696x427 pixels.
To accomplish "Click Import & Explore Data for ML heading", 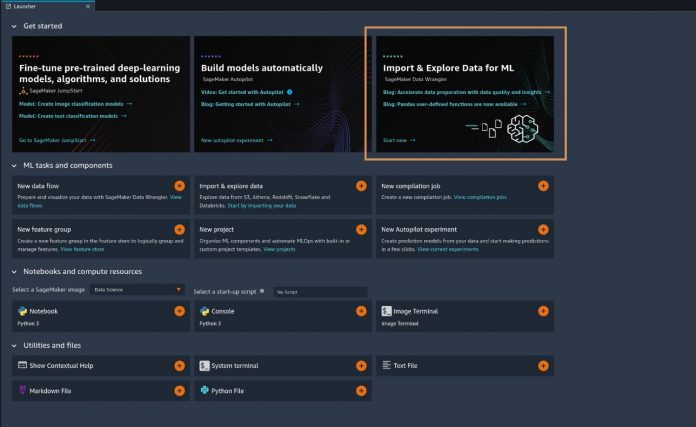I will pyautogui.click(x=448, y=68).
